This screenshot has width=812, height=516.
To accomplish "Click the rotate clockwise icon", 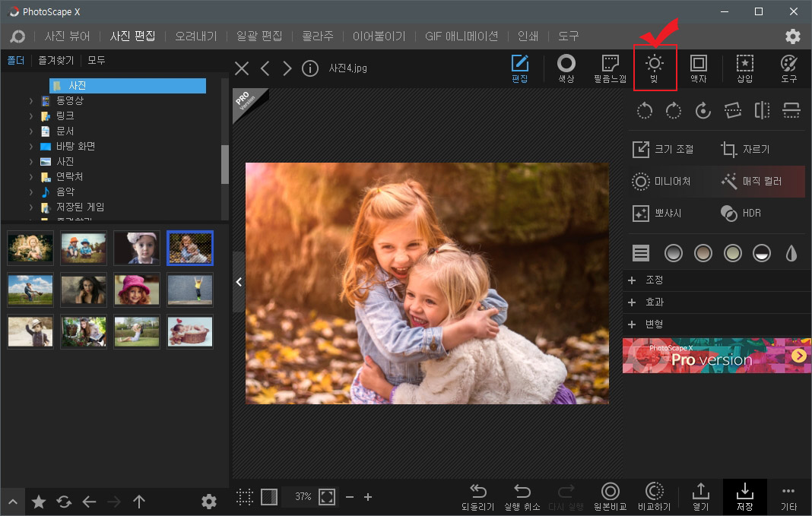I will tap(673, 110).
